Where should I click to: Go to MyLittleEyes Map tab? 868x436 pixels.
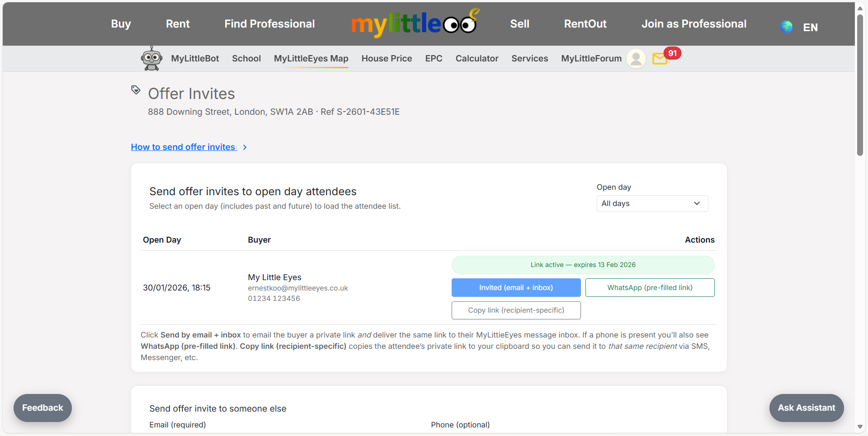point(311,59)
